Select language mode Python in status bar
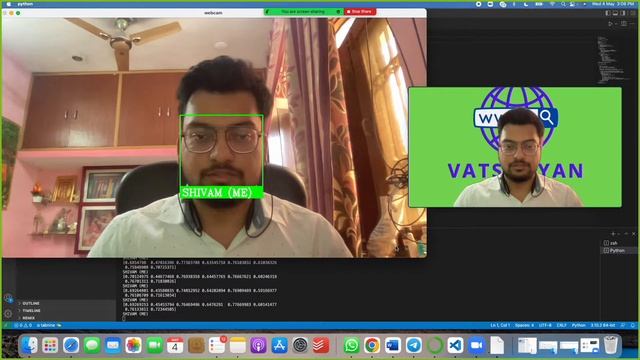640x360 pixels. point(578,325)
